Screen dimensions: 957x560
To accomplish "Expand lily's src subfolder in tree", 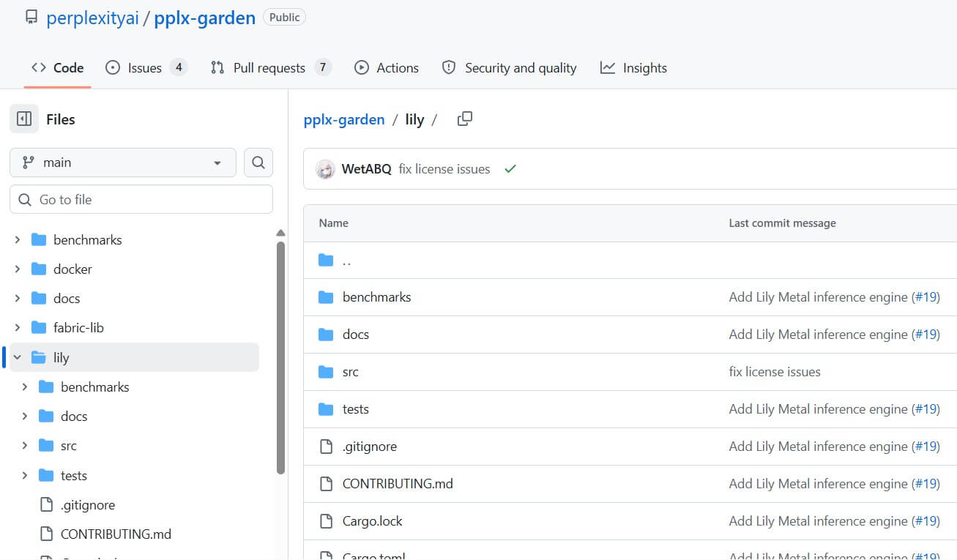I will (25, 446).
